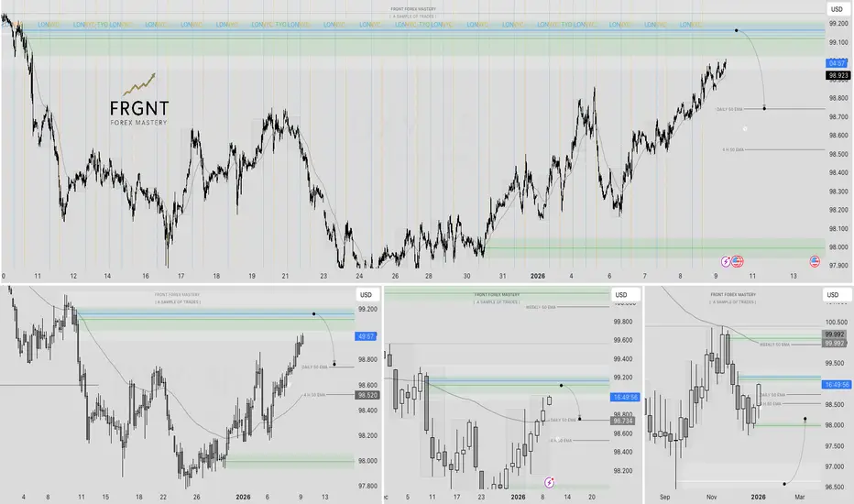Screen dimensions: 854x504
Task: Select the 4 H 50 EMA label on the bottom-middle chart
Action: tap(561, 440)
